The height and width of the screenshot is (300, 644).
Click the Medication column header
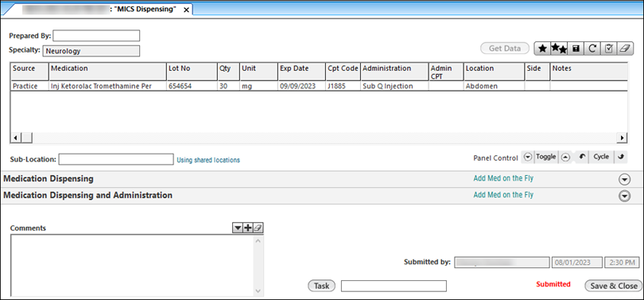coord(107,72)
